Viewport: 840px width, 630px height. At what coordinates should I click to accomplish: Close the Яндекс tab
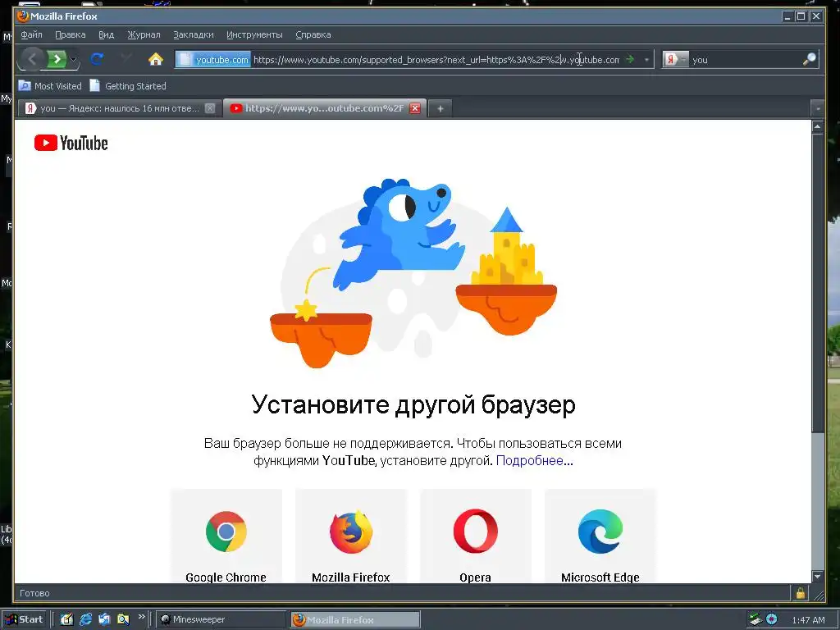tap(210, 108)
